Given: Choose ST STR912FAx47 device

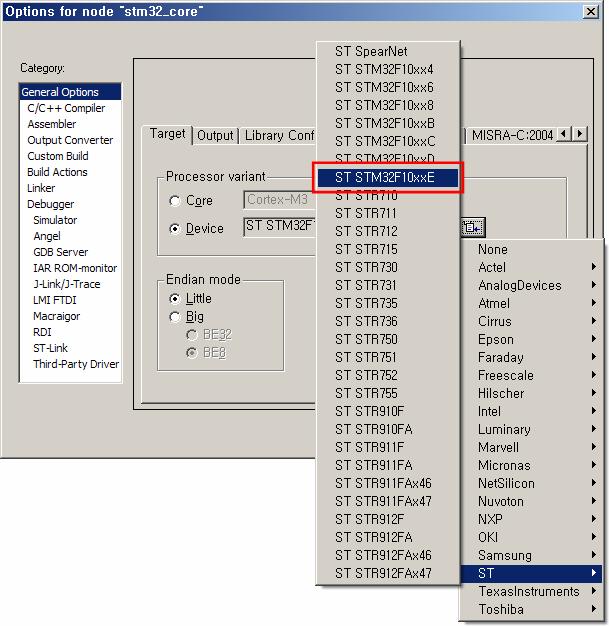Looking at the screenshot, I should tap(388, 573).
